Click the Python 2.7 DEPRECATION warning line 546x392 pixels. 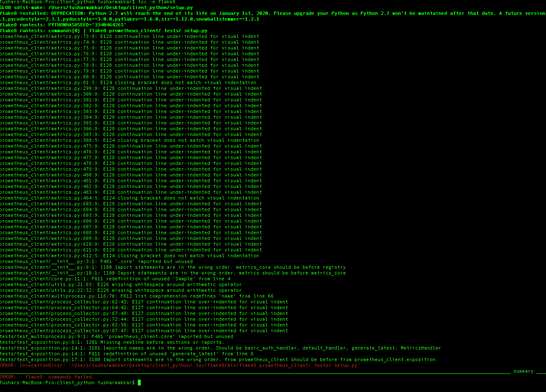point(273,14)
